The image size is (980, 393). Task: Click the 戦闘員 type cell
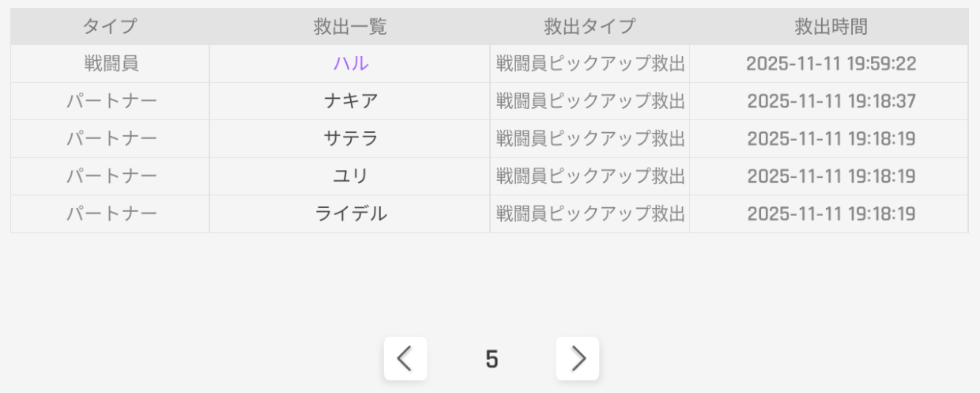click(x=111, y=64)
